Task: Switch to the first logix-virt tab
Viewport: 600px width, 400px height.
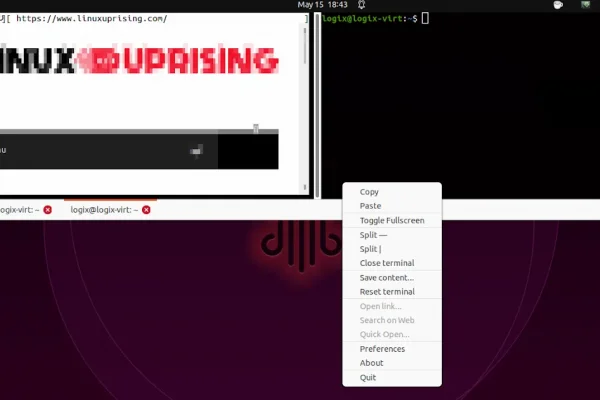Action: [x=19, y=210]
